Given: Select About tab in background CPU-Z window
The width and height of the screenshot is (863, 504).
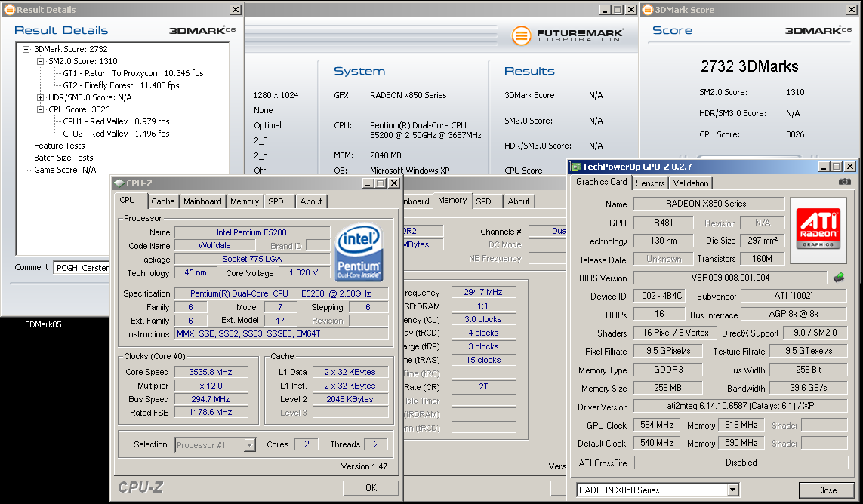Looking at the screenshot, I should click(x=519, y=201).
